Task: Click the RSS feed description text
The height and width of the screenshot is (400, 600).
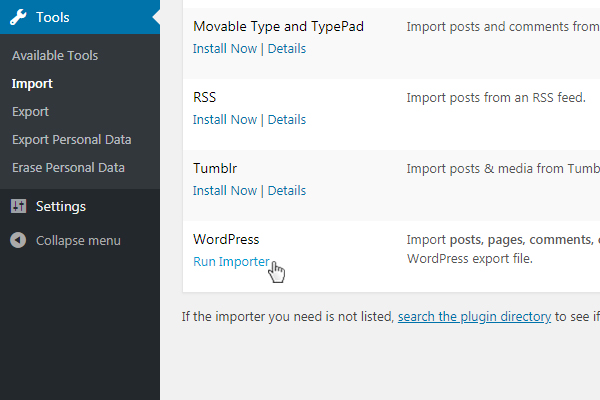Action: tap(496, 98)
